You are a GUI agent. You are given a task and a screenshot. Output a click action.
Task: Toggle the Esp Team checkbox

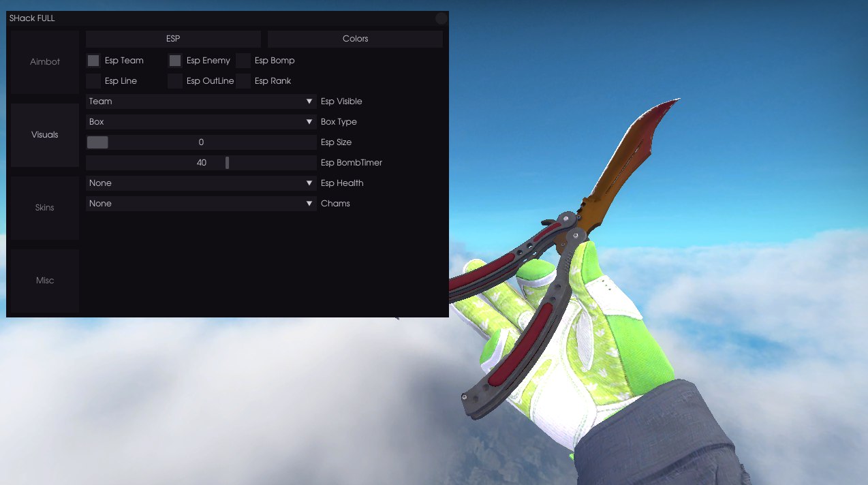[93, 61]
